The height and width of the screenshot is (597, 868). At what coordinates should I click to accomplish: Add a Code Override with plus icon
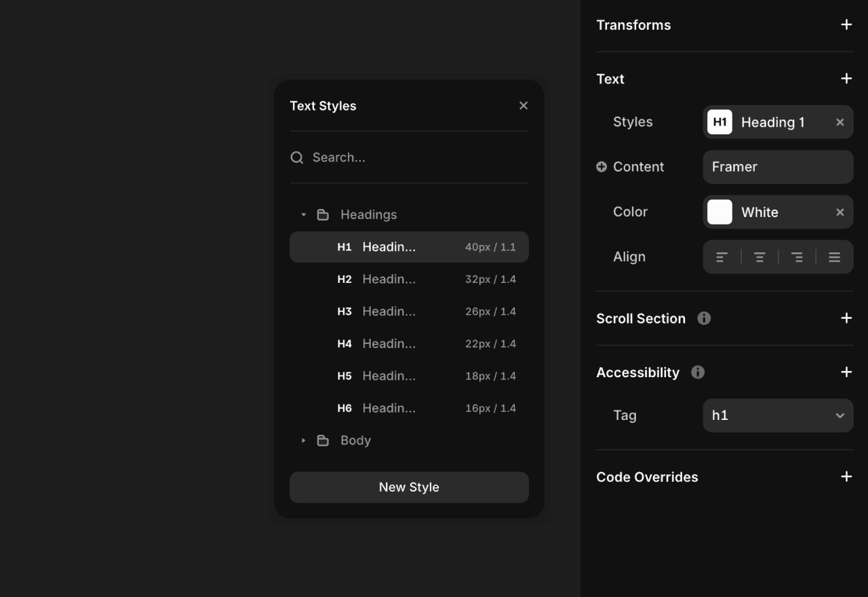(846, 477)
